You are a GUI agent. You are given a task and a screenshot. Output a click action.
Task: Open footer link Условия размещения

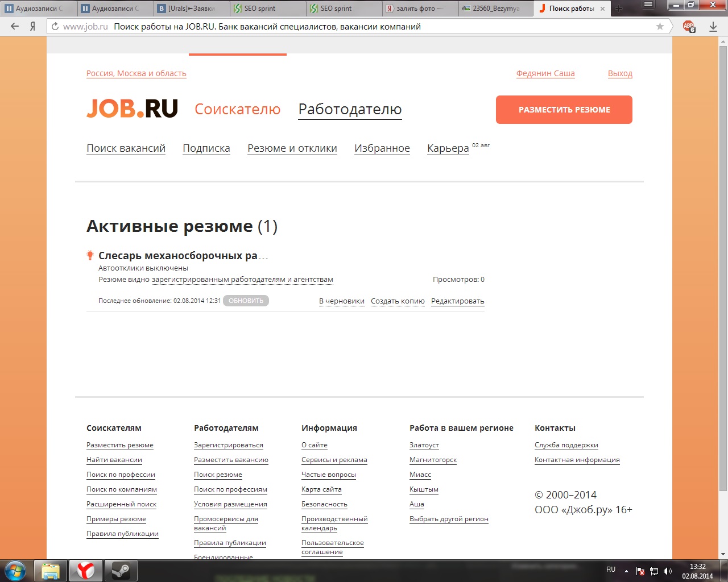(230, 504)
